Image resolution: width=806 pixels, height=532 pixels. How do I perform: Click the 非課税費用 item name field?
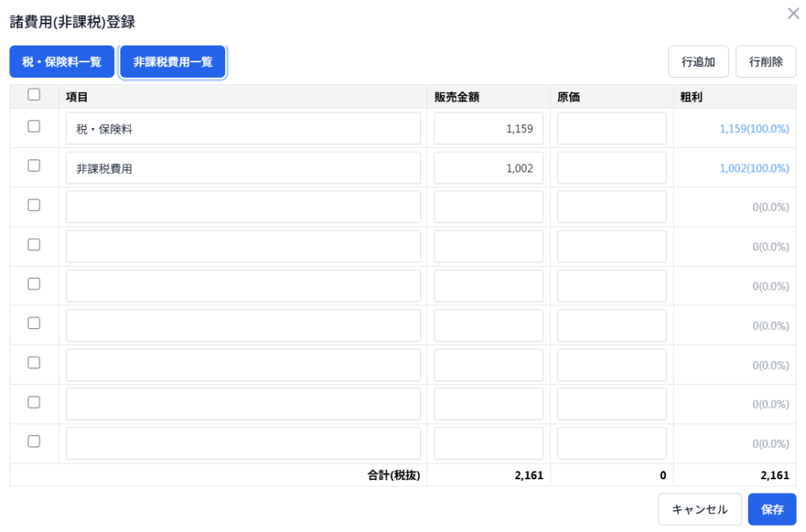tap(243, 168)
